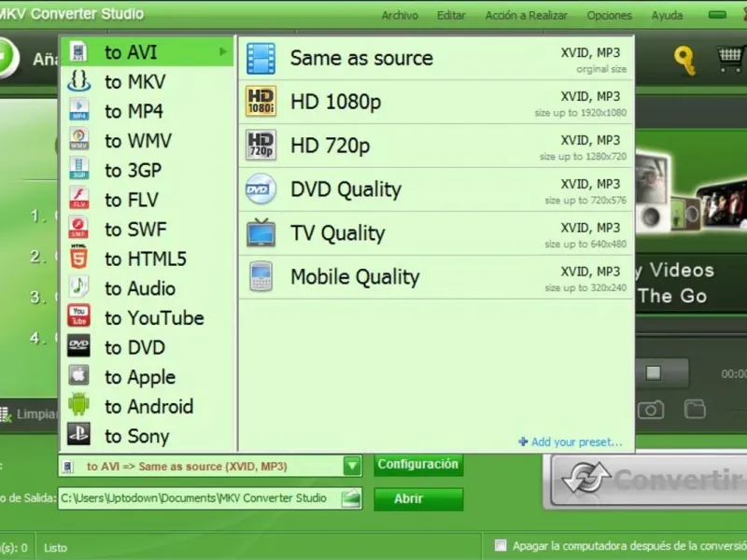Click the MP4 format icon
Image resolution: width=747 pixels, height=560 pixels.
coord(78,111)
